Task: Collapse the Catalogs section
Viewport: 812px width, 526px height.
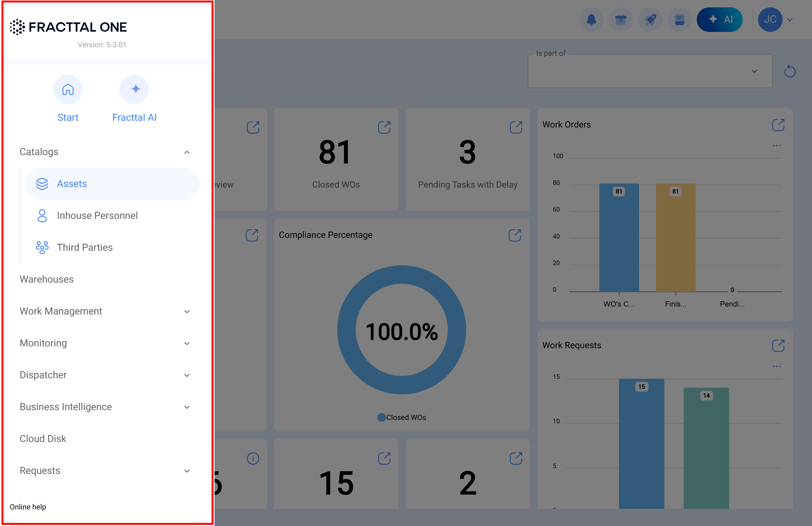Action: tap(187, 152)
